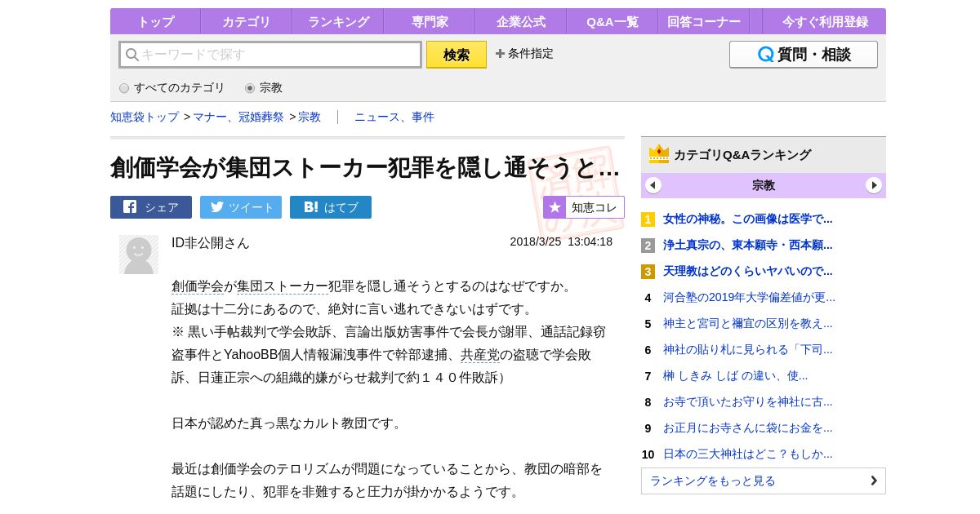Open the 共産党 keyword link
Screen dimensions: 980x514
pyautogui.click(x=480, y=355)
